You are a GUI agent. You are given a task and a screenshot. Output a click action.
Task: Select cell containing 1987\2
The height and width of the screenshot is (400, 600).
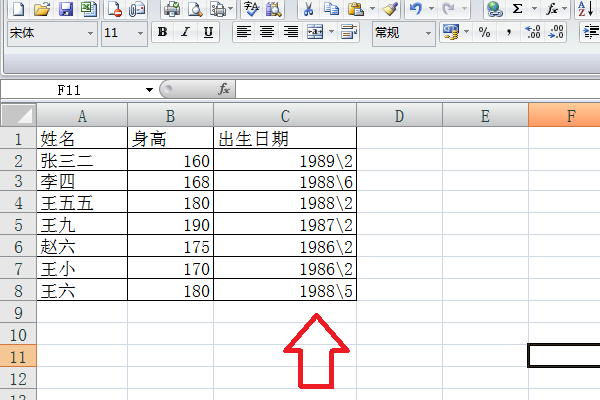click(285, 225)
